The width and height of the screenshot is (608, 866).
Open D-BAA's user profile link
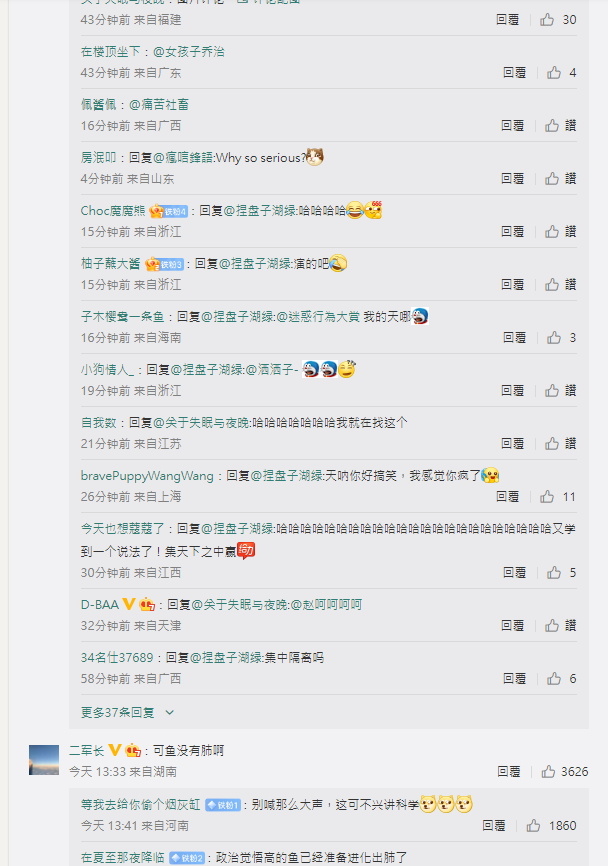point(100,605)
